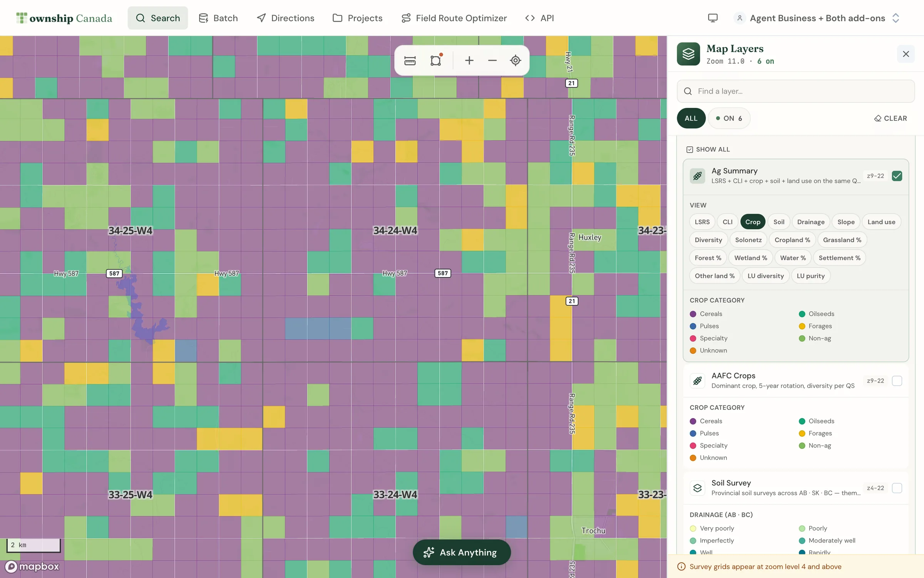Open the Batch tab

(x=218, y=18)
